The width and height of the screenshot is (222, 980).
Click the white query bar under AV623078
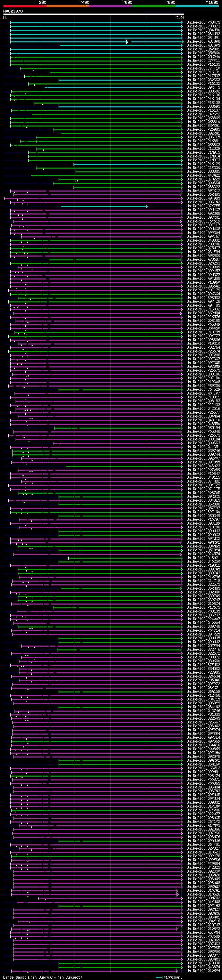pyautogui.click(x=93, y=15)
